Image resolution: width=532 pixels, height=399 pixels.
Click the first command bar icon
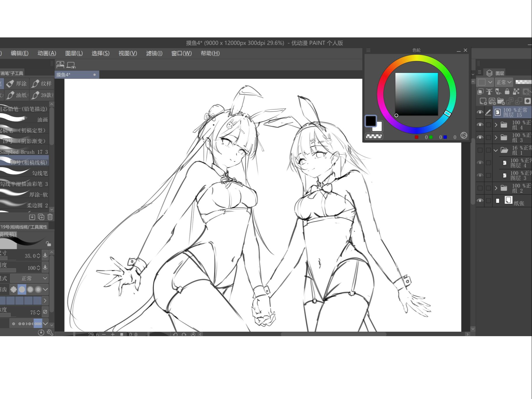point(60,65)
